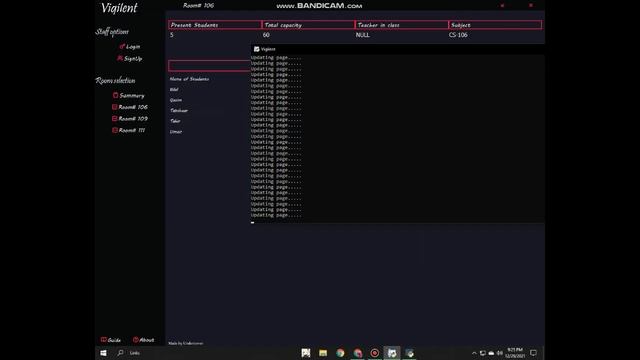
Task: Select Room# 109 in sidebar
Action: [130, 118]
